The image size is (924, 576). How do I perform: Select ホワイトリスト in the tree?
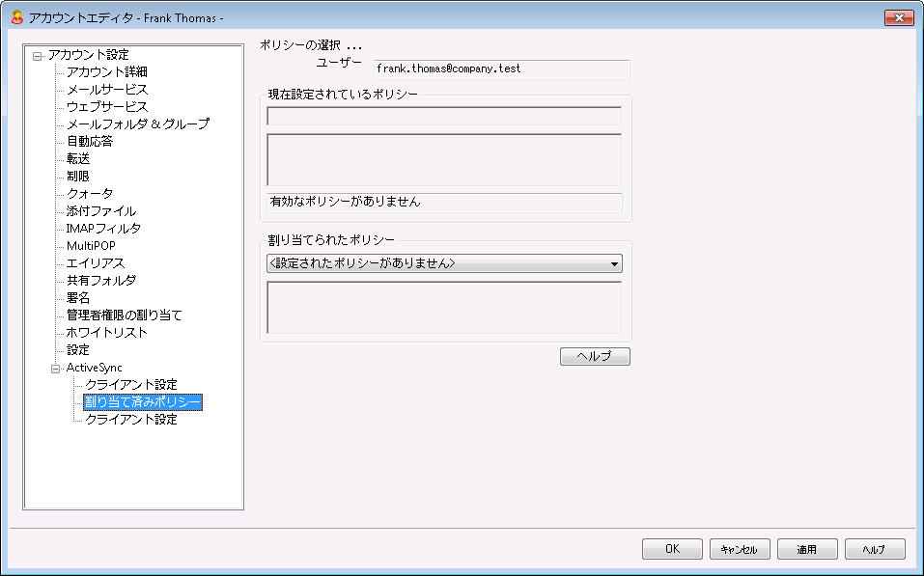[x=106, y=333]
